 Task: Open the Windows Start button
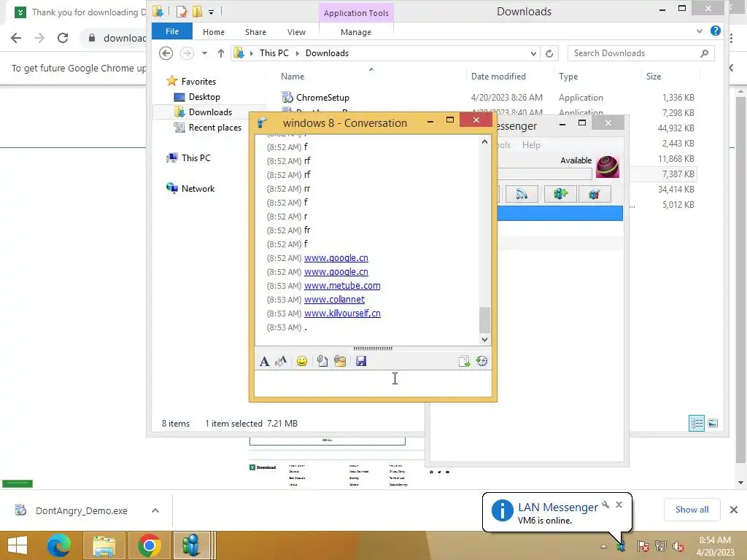[18, 545]
